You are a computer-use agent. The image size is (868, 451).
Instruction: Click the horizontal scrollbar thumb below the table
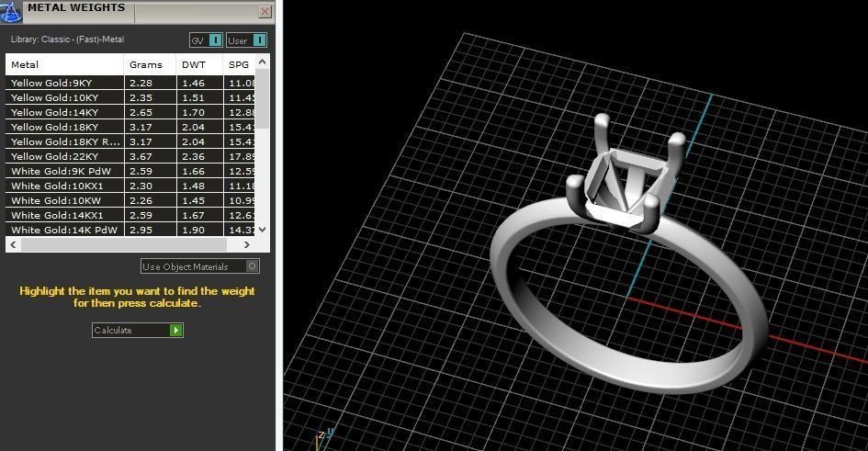point(123,244)
